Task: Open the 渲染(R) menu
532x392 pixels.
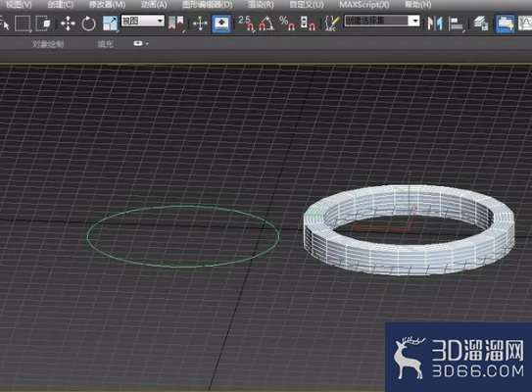Action: [x=261, y=5]
